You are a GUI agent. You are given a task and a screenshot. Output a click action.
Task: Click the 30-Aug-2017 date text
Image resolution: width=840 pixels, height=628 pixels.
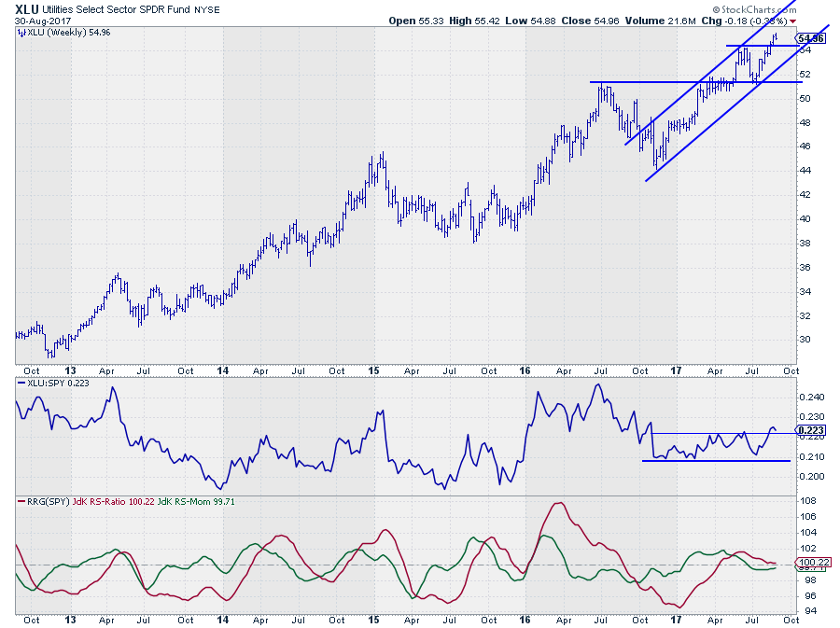click(x=43, y=21)
